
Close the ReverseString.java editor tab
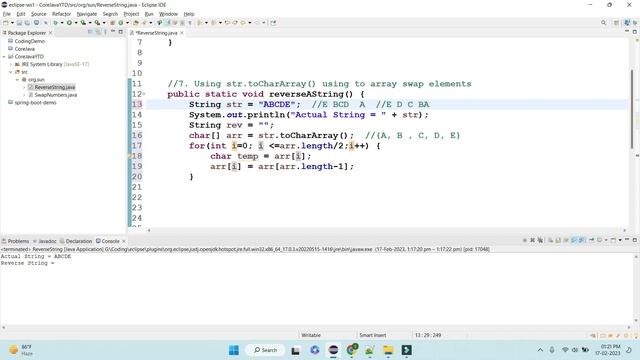click(x=182, y=33)
